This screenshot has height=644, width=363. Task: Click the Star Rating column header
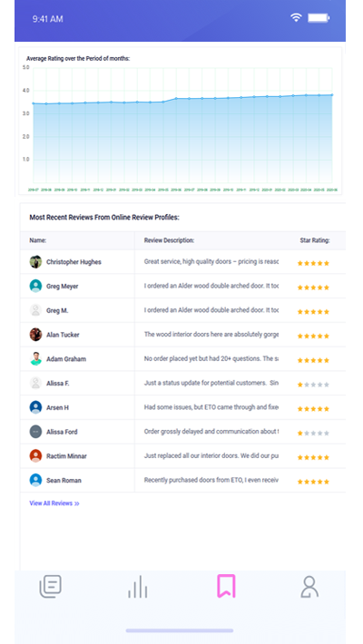(x=315, y=240)
